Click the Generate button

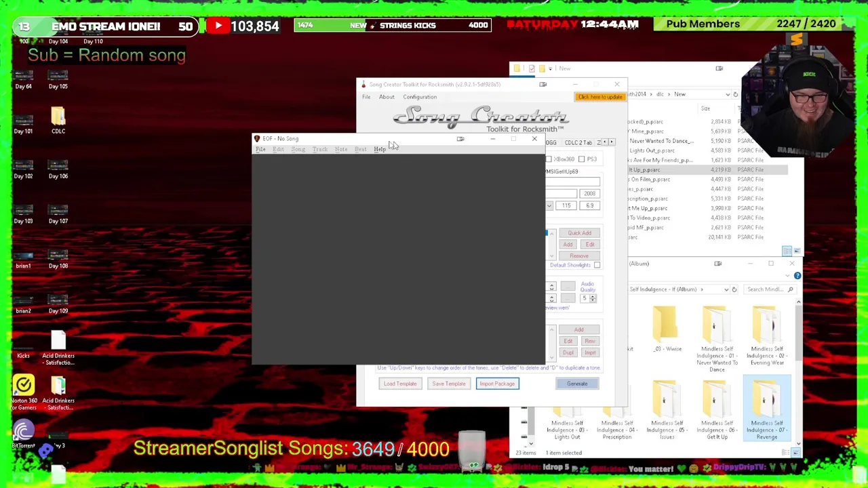click(577, 384)
